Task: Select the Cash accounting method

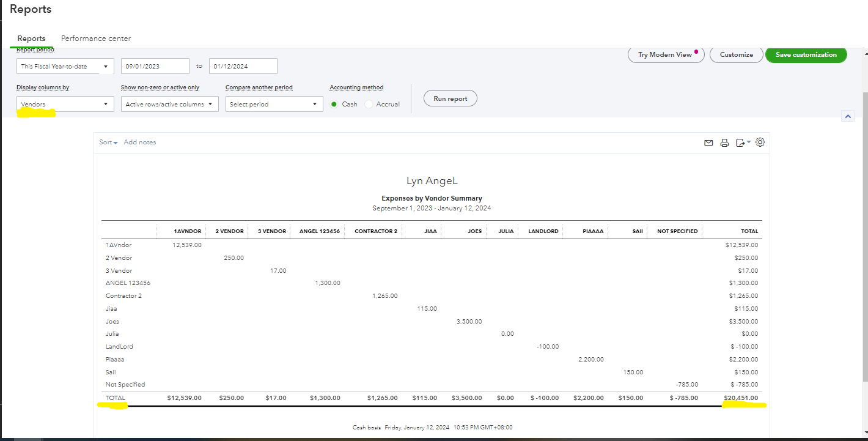Action: [334, 104]
